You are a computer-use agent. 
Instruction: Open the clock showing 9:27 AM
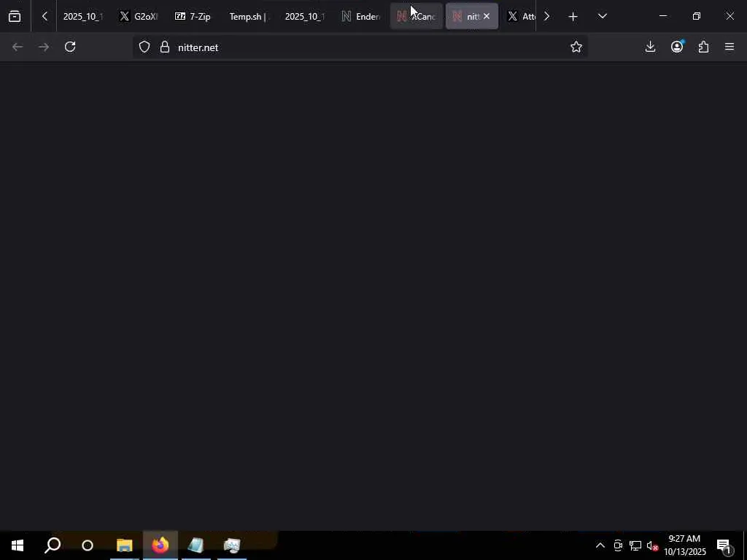tap(684, 545)
